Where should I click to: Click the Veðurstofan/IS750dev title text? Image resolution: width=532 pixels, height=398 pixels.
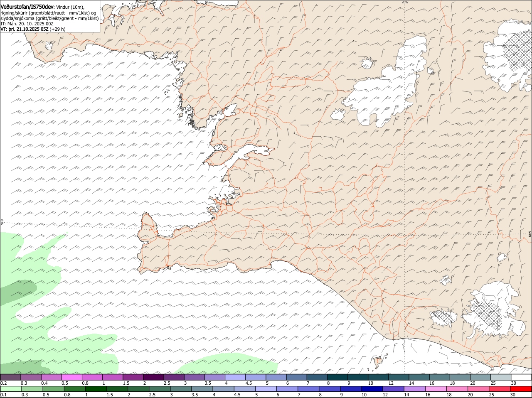pos(27,7)
